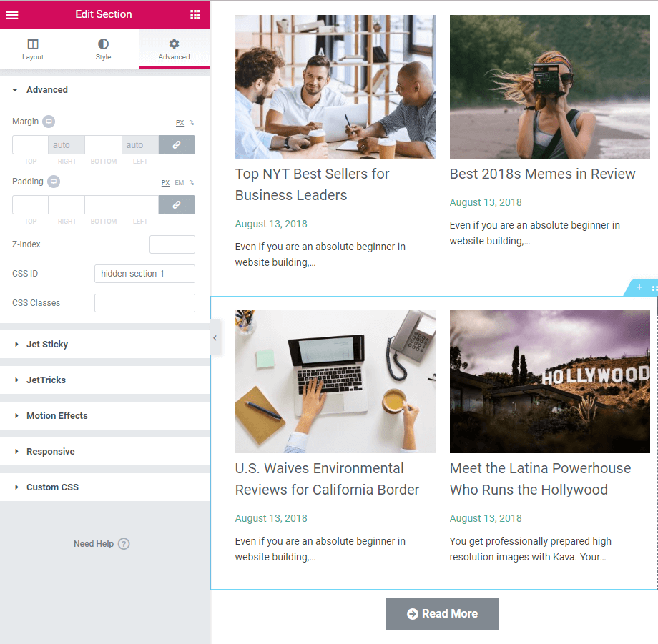Toggle the Margin linked values button
The width and height of the screenshot is (658, 644).
(177, 144)
